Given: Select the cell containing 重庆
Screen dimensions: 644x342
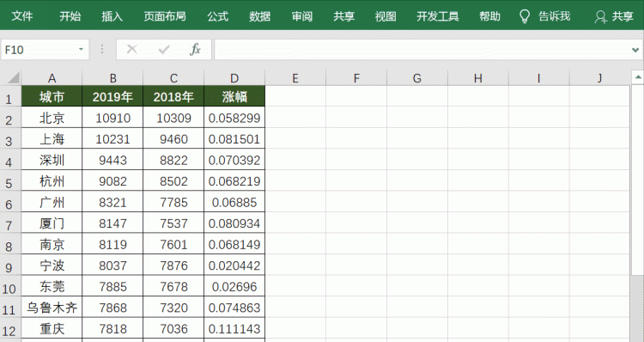Looking at the screenshot, I should coord(52,329).
